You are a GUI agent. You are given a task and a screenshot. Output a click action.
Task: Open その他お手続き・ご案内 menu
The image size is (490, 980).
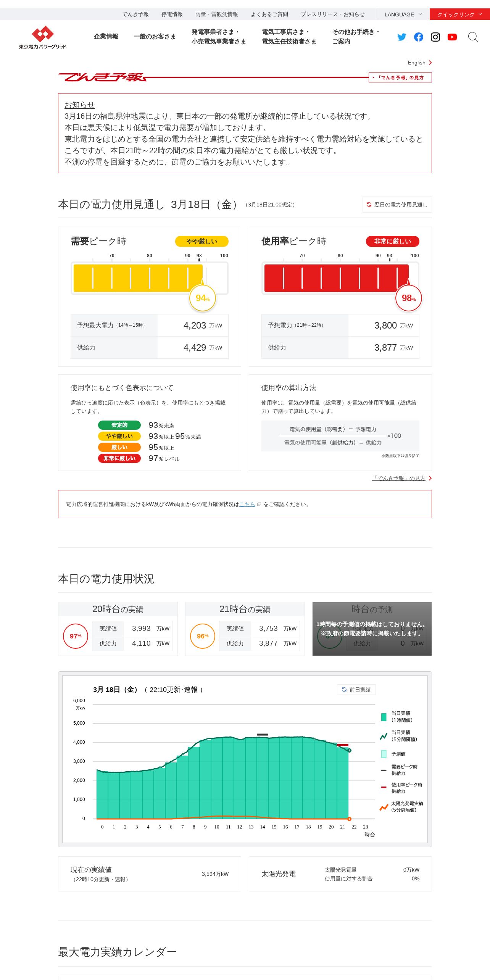(356, 37)
